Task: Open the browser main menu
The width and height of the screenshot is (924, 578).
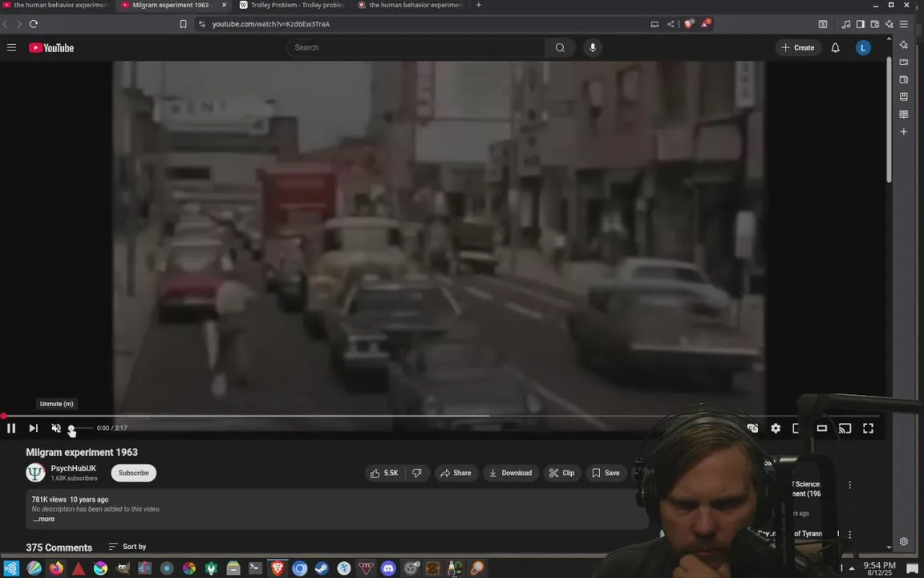Action: coord(904,24)
